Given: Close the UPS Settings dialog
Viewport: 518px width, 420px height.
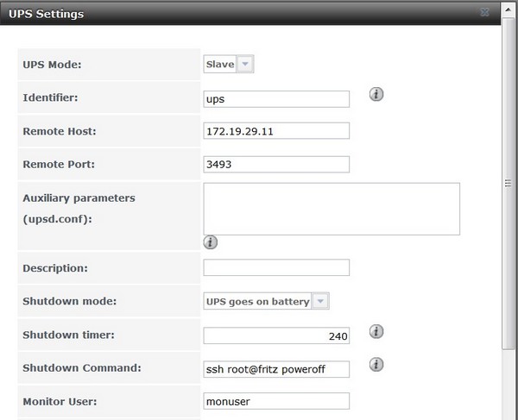Looking at the screenshot, I should click(x=484, y=13).
